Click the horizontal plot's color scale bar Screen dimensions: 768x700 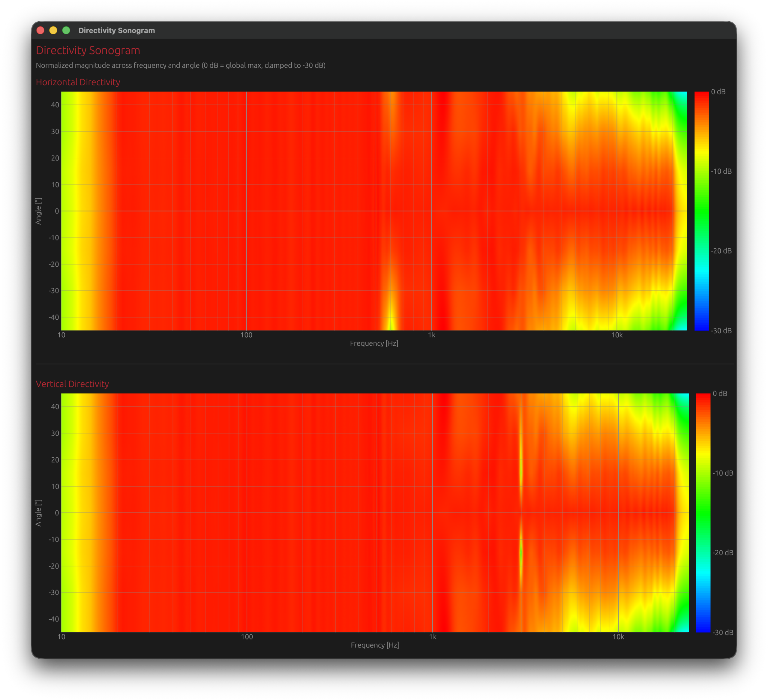(701, 211)
